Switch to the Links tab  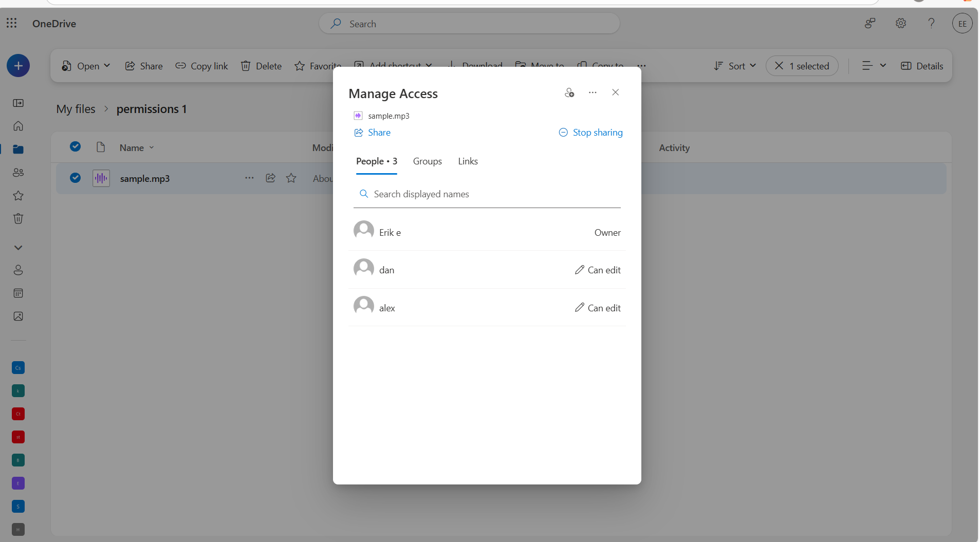[x=468, y=161]
